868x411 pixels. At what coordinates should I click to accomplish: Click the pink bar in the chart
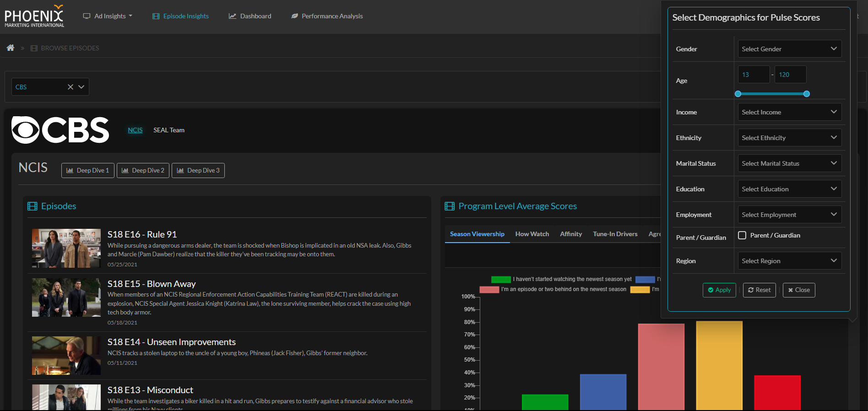pos(661,367)
